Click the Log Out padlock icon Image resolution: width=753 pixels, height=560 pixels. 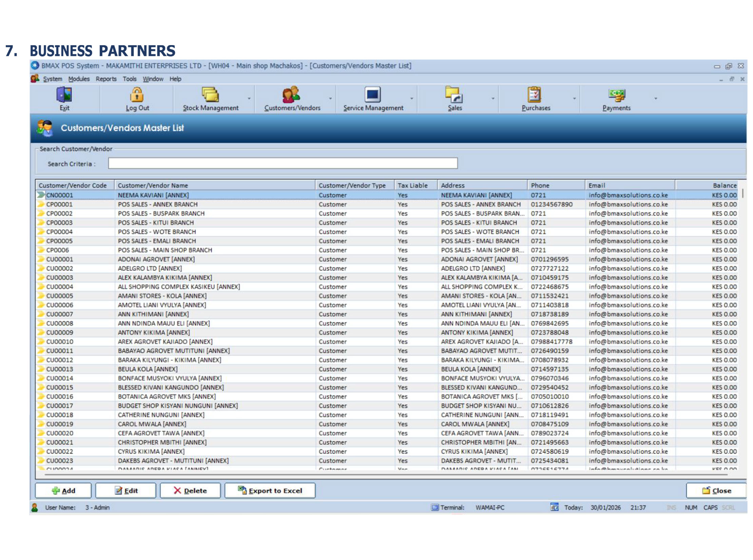click(x=137, y=95)
